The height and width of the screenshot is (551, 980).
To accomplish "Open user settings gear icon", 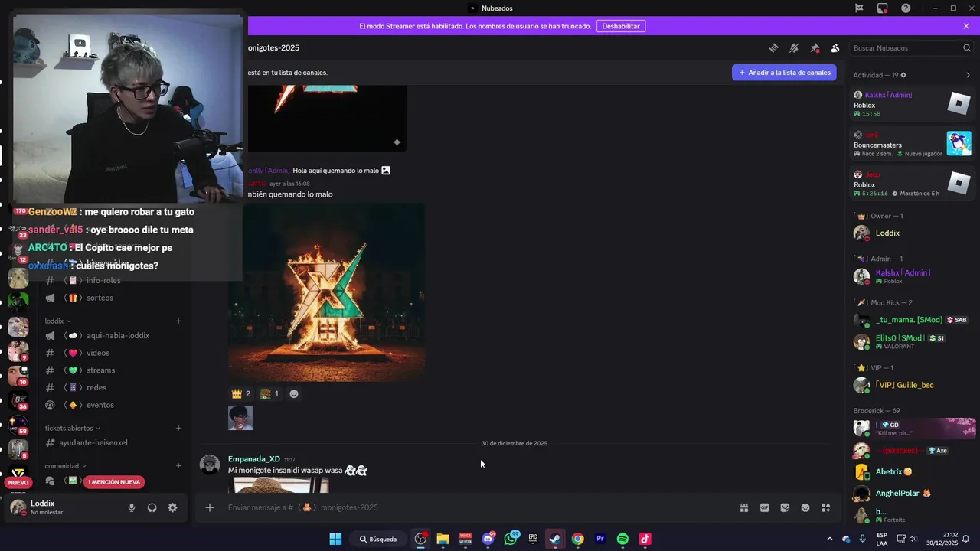I will [172, 507].
